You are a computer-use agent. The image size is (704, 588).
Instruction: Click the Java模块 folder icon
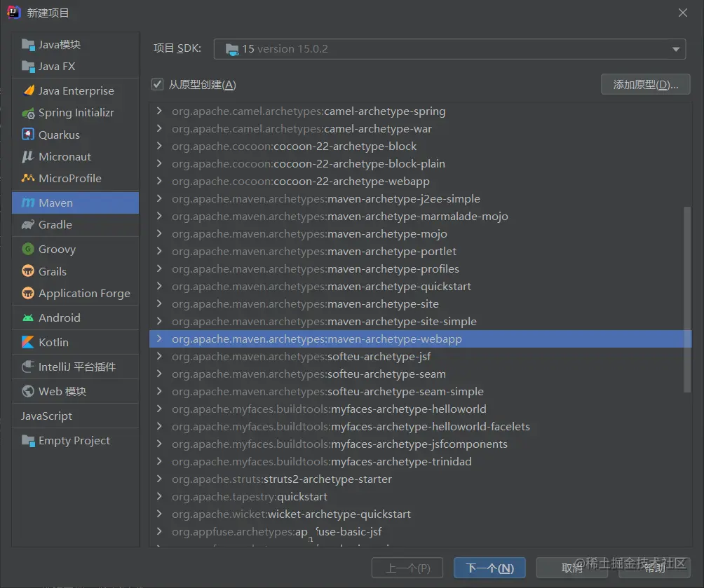click(28, 44)
